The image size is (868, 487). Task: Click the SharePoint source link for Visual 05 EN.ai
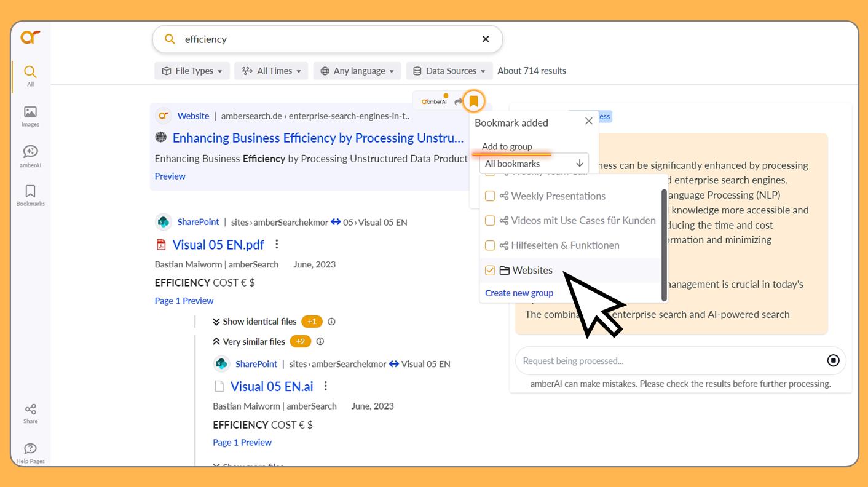(256, 364)
